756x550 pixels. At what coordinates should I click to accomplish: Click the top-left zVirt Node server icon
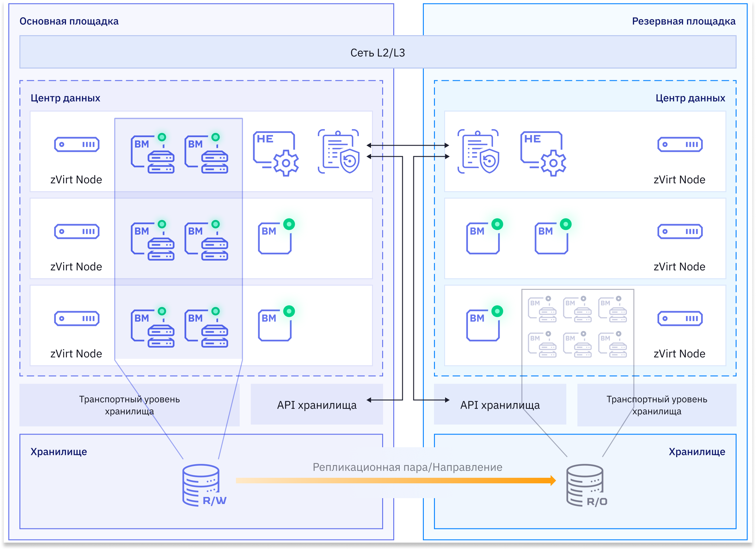(x=77, y=144)
